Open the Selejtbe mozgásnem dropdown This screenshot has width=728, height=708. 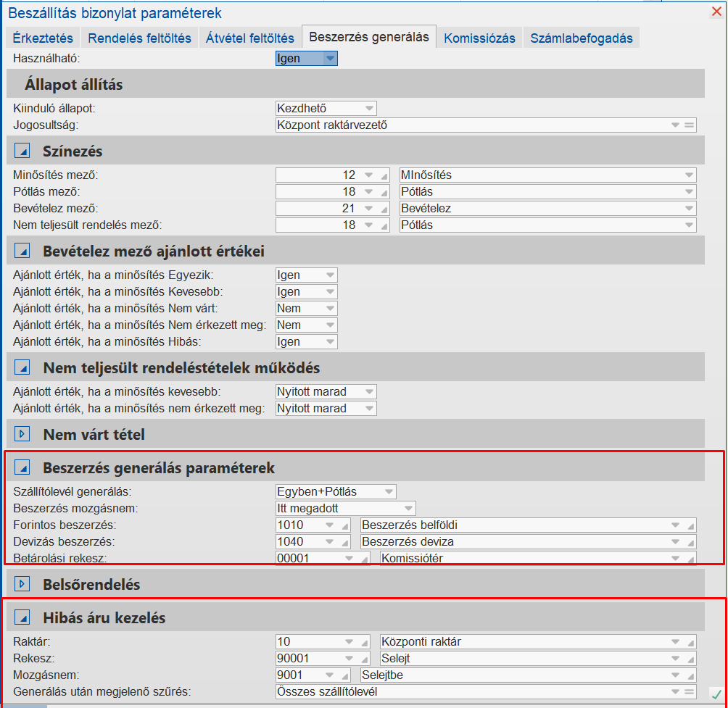pos(675,675)
